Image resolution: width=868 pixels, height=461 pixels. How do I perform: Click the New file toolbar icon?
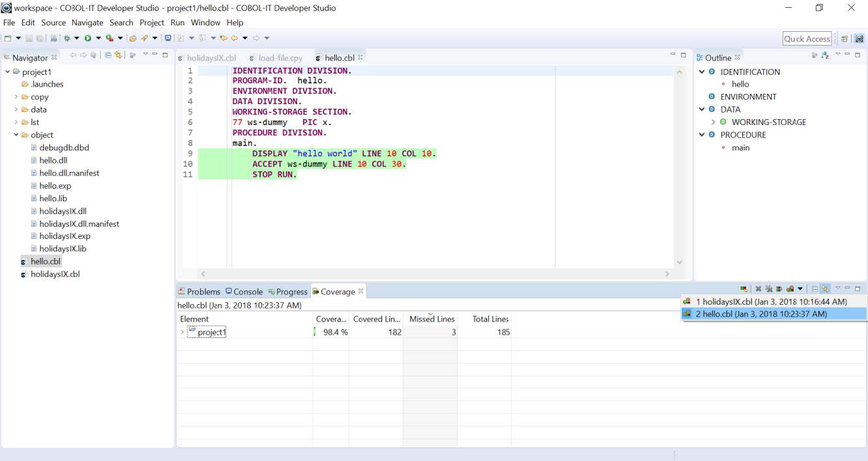(8, 38)
